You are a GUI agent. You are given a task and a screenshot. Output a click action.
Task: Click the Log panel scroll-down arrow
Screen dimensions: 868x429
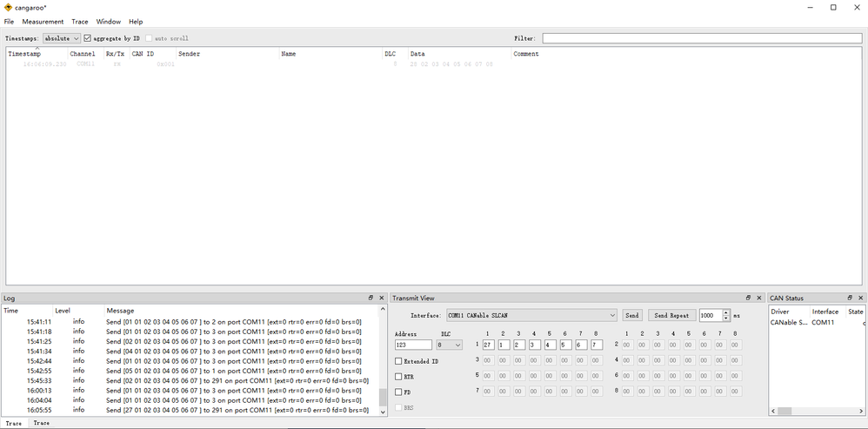(x=383, y=412)
